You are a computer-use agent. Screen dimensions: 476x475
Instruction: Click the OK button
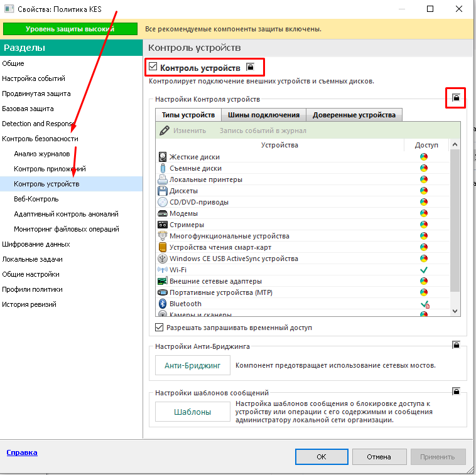coord(322,457)
